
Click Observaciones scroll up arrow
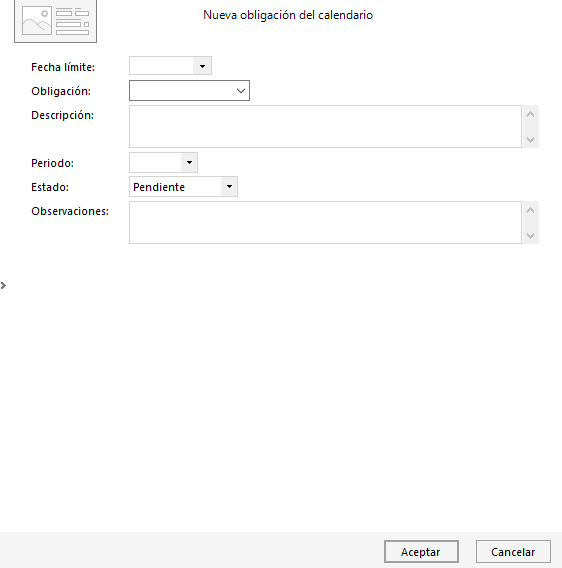pos(530,210)
